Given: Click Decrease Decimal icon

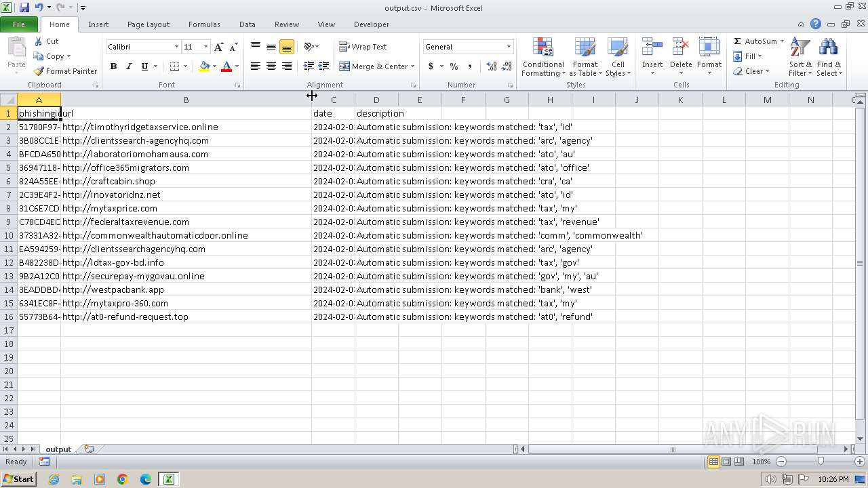Looking at the screenshot, I should [507, 66].
